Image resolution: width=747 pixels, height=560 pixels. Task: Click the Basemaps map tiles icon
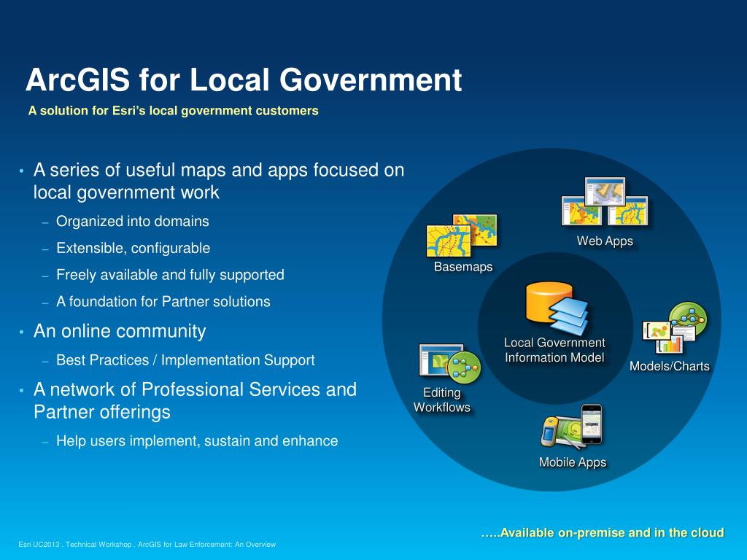[x=462, y=236]
